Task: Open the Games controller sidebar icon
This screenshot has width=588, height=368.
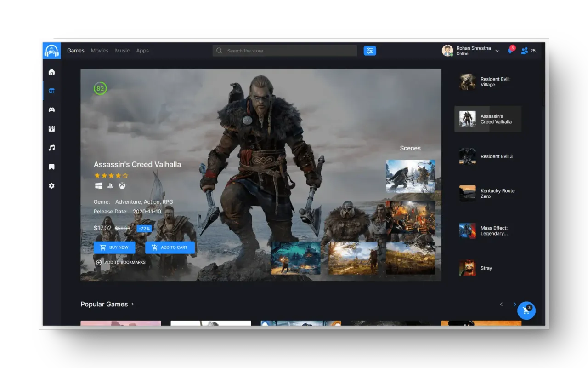Action: tap(51, 109)
